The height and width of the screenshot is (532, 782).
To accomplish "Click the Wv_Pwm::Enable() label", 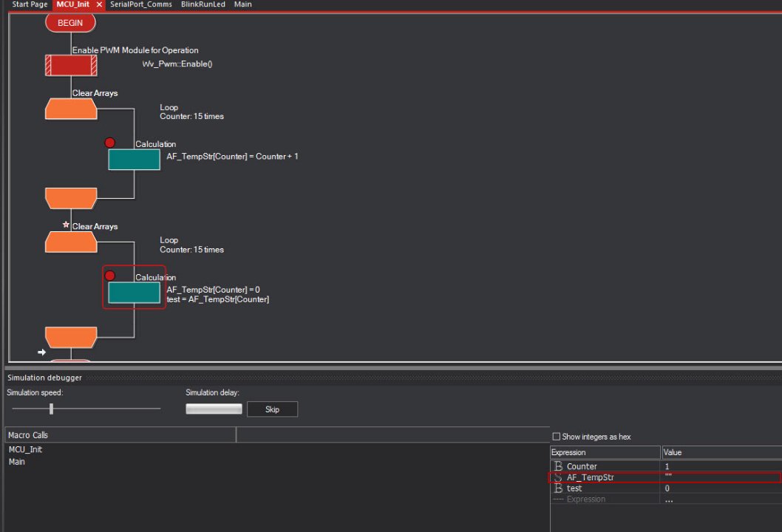I will pyautogui.click(x=177, y=64).
